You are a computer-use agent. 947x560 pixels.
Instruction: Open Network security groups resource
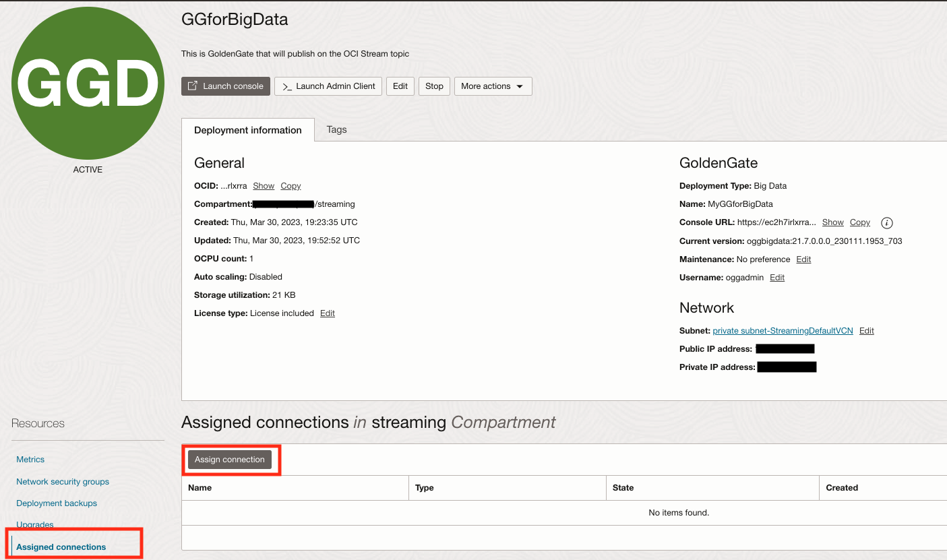(63, 482)
